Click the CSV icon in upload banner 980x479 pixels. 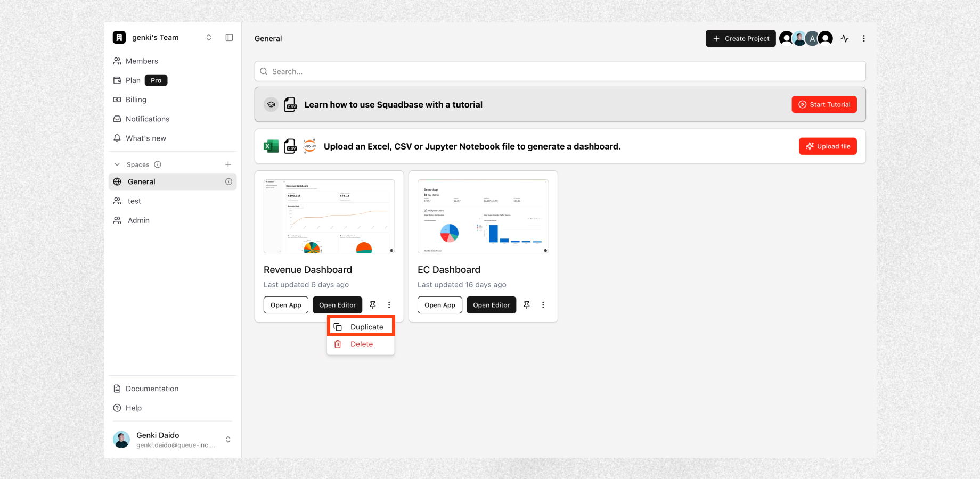[x=290, y=146]
